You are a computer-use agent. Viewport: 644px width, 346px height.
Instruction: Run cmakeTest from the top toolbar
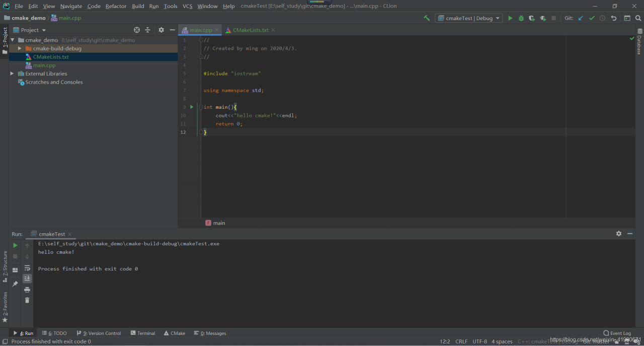(x=510, y=18)
